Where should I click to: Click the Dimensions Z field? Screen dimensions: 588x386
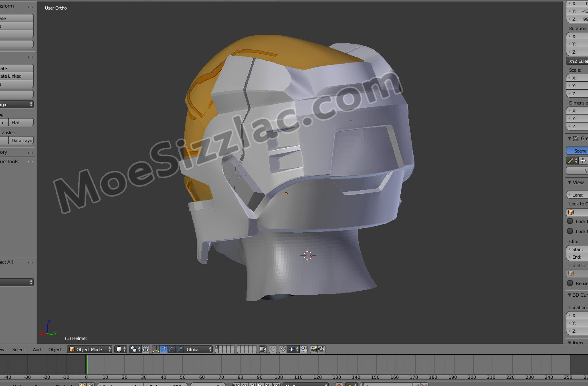click(577, 127)
